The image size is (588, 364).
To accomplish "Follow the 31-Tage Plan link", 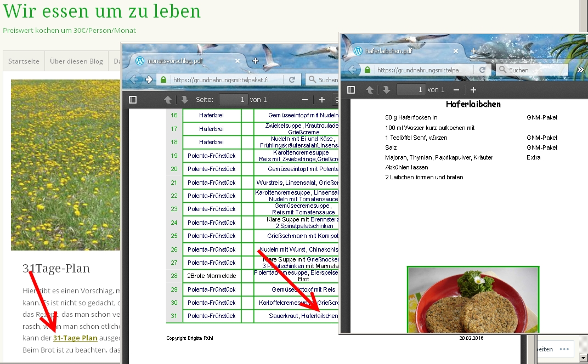I will tap(75, 338).
